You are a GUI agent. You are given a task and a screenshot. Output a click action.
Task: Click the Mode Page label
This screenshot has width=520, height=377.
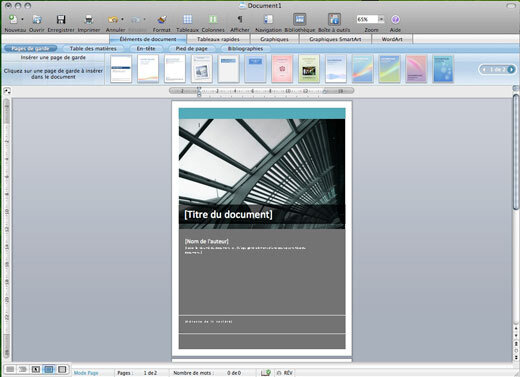(86, 373)
